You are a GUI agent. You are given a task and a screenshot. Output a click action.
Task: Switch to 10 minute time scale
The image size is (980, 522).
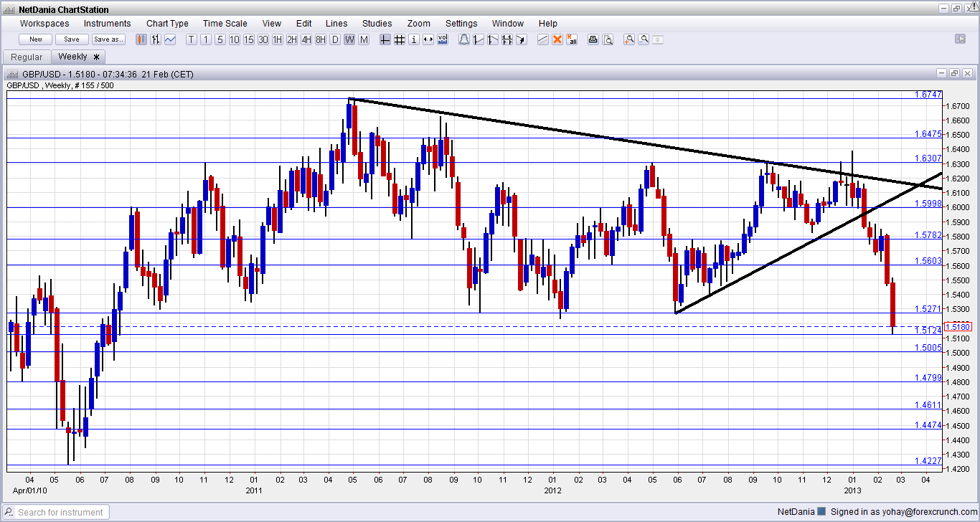[x=235, y=39]
